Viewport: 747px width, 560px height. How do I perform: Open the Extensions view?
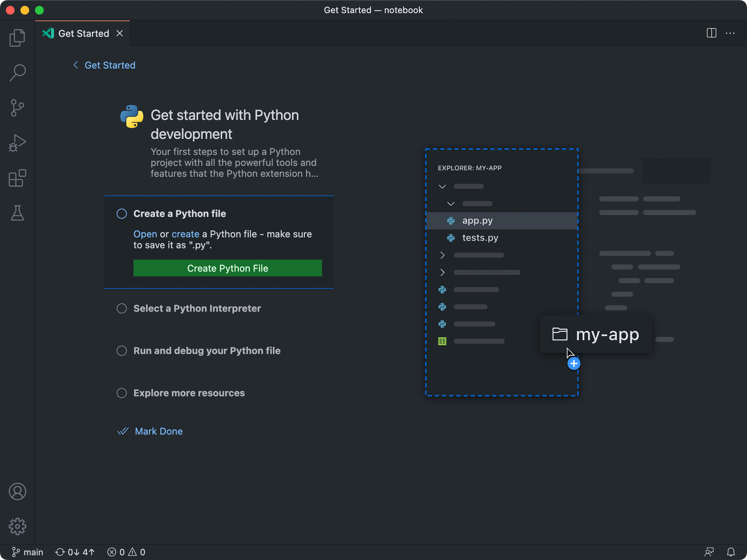tap(17, 178)
